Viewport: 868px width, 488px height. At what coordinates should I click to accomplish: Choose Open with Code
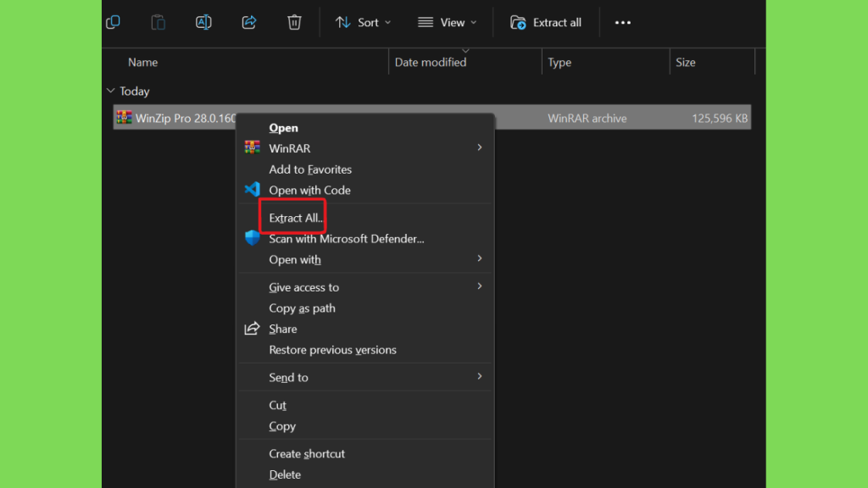pos(309,191)
